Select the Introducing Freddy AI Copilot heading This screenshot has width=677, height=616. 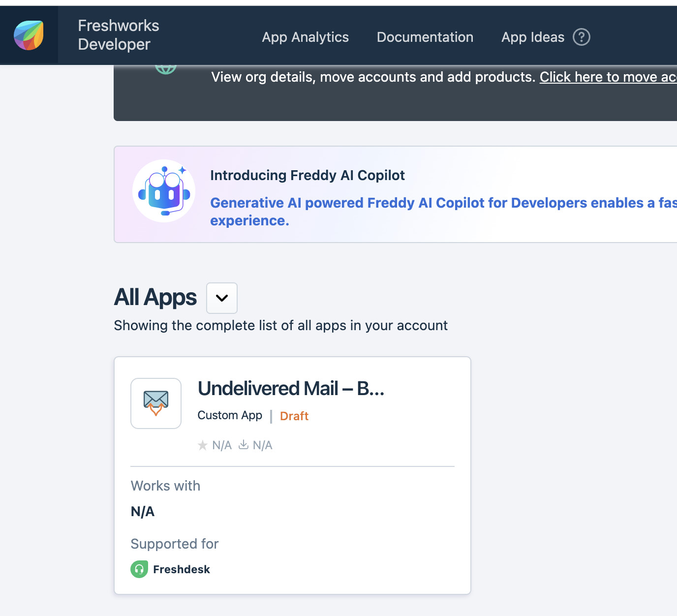pyautogui.click(x=307, y=175)
